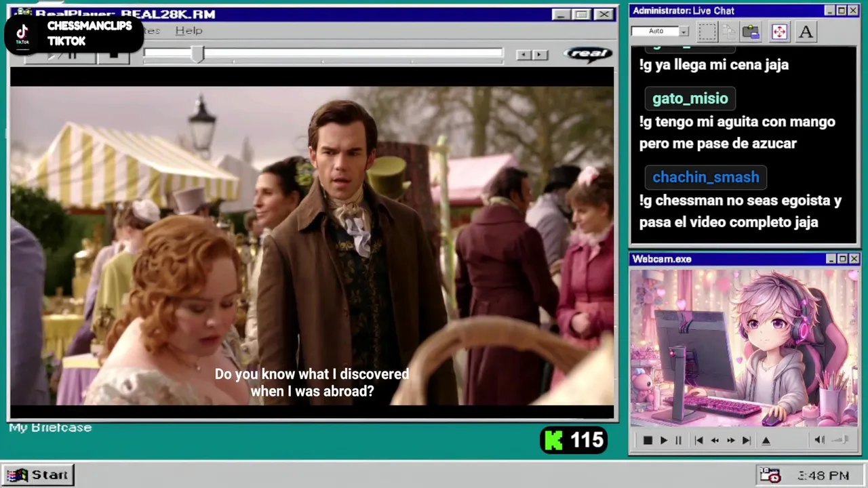Click the subtitle 'Do you know what I discovered'
Screen dimensions: 868x488
[312, 374]
